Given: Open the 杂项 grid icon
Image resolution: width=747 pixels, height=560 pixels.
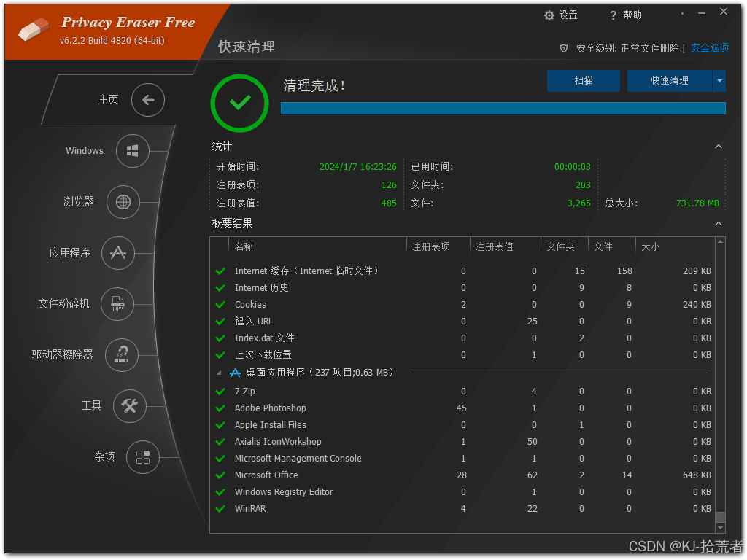Looking at the screenshot, I should pyautogui.click(x=142, y=457).
